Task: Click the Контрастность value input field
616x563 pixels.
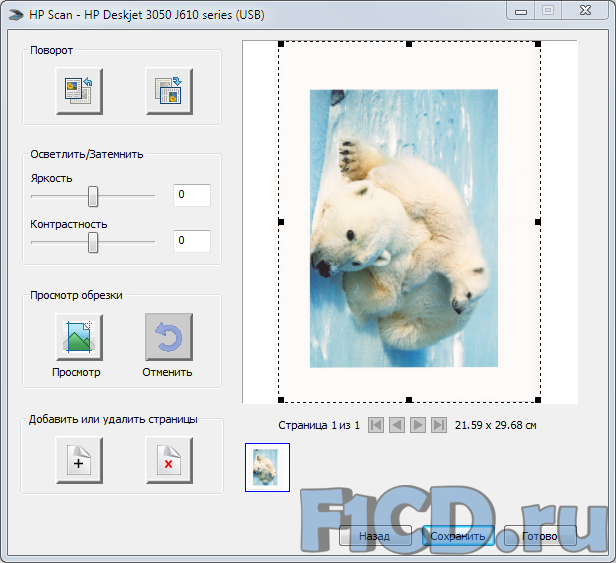Action: coord(192,241)
